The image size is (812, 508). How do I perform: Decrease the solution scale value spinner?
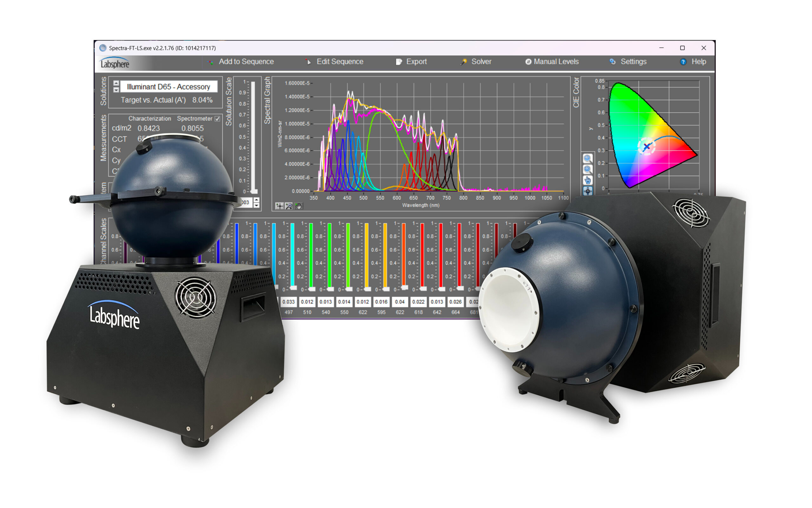257,205
